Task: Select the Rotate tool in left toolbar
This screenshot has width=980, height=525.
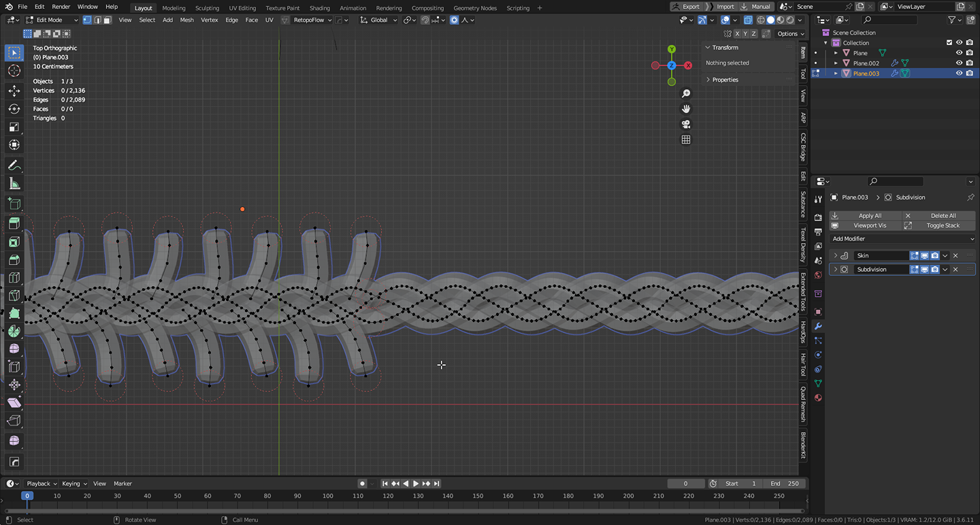Action: 14,109
